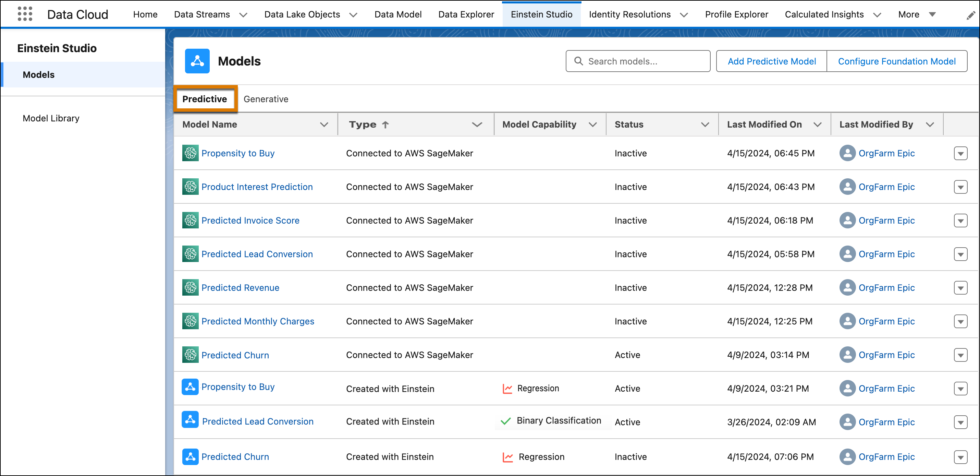Open Model Library in the sidebar

point(51,118)
